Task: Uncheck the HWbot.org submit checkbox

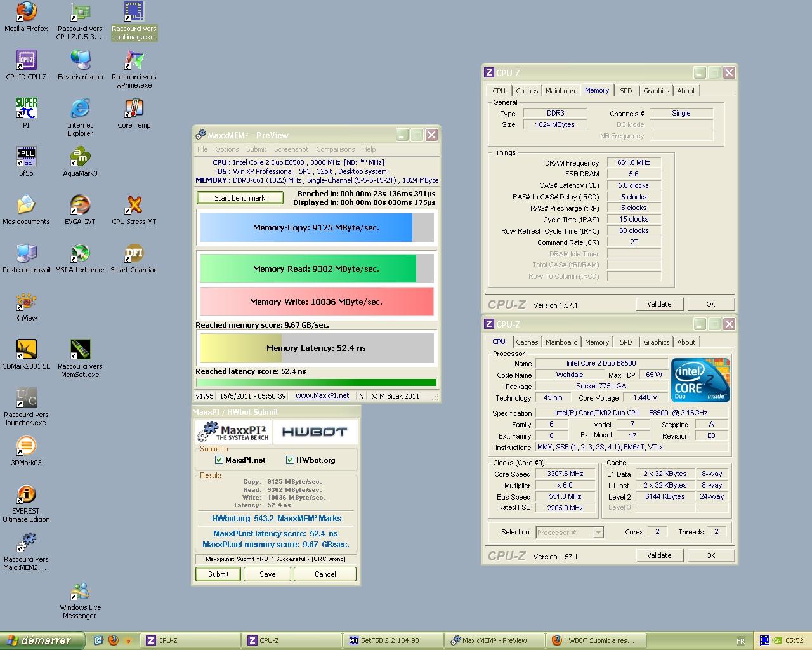Action: (x=291, y=460)
